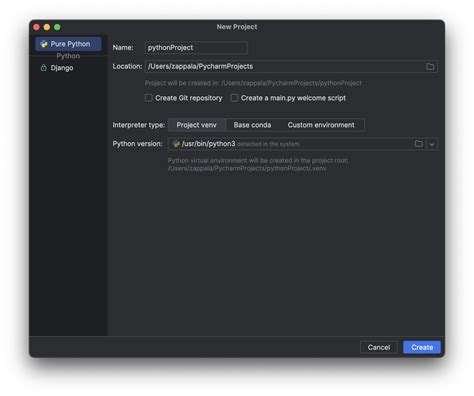Click the Python logo beside Pure Python
The width and height of the screenshot is (474, 396).
(x=44, y=44)
